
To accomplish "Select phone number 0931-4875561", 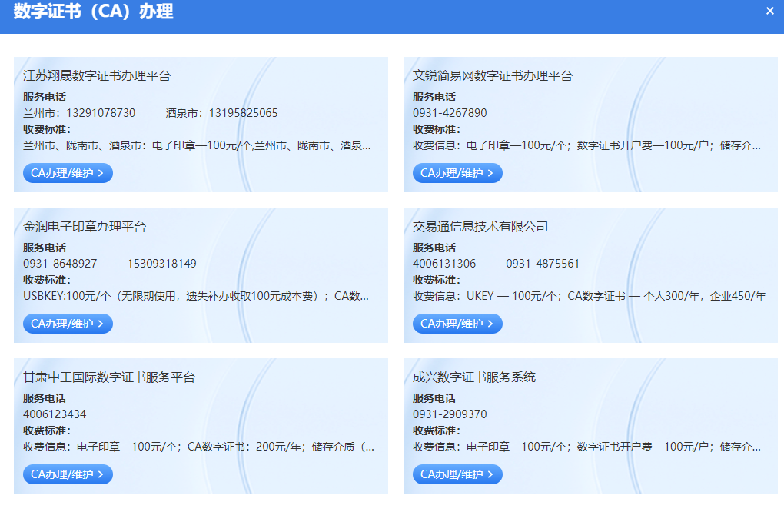I will point(543,264).
